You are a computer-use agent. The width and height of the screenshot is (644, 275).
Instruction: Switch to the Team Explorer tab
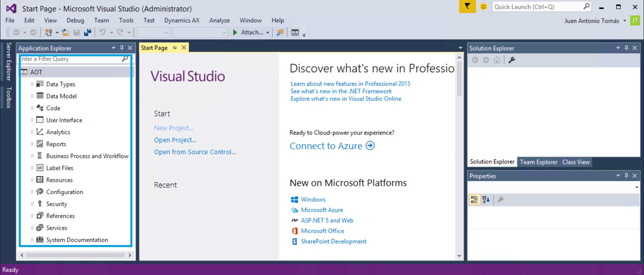pos(538,162)
